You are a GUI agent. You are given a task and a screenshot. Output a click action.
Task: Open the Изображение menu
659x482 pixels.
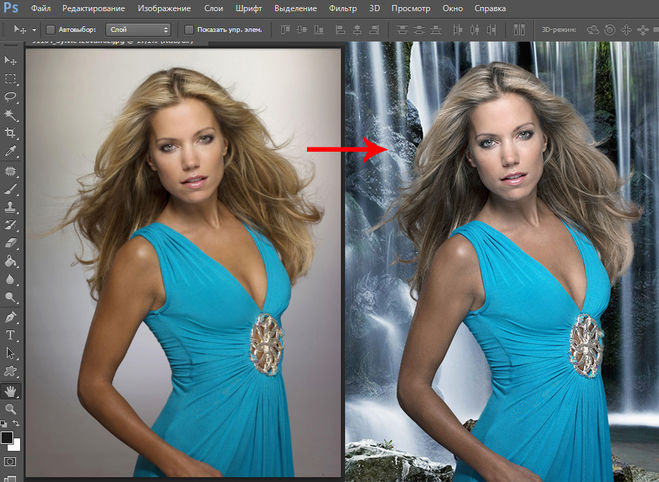(x=164, y=8)
